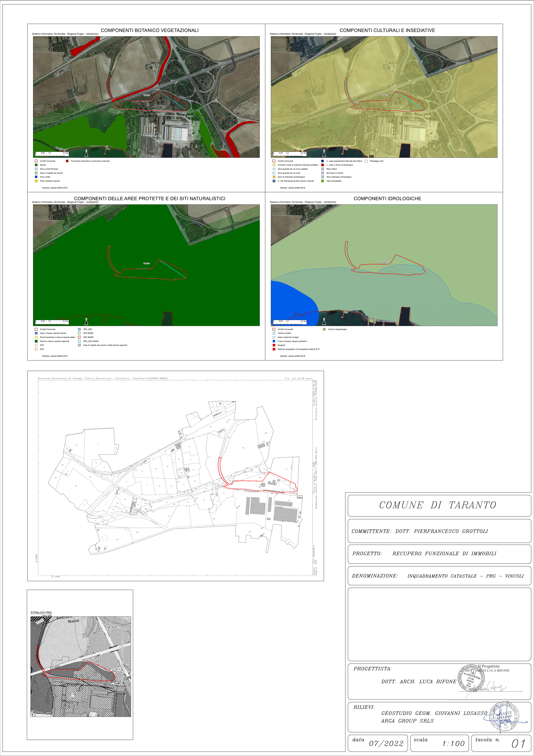This screenshot has width=534, height=756.
Task: Click the Componenti delle Aree Protette green map
Action: (x=146, y=265)
